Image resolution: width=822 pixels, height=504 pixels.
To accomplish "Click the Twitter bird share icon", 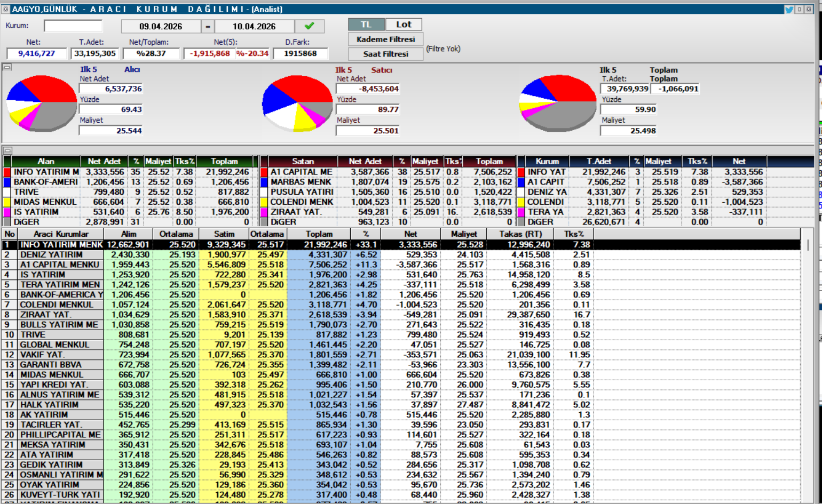I will 788,9.
